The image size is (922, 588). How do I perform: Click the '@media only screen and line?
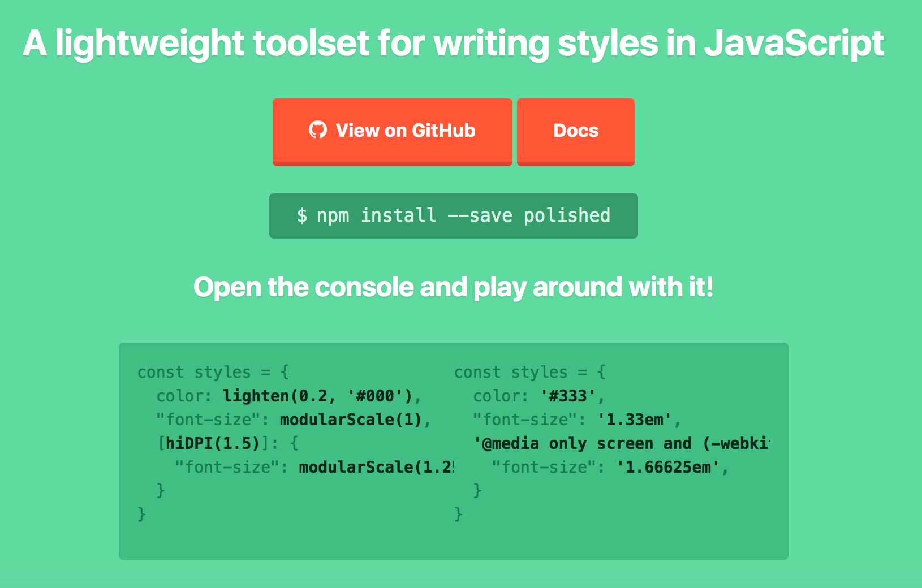(622, 443)
